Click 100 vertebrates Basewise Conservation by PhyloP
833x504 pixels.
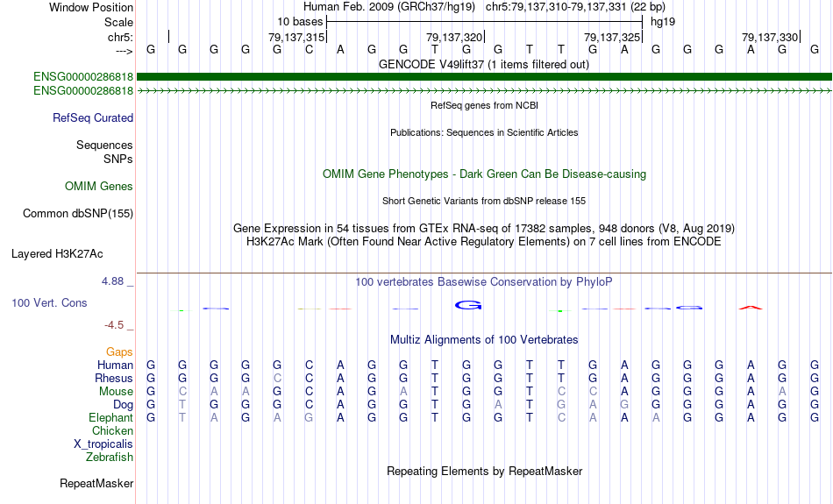coord(484,282)
